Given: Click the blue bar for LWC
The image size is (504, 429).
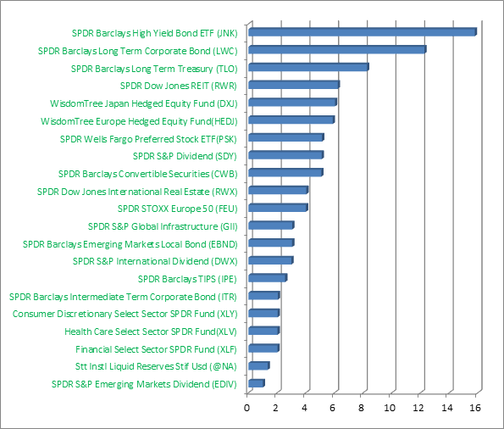Looking at the screenshot, I should (337, 49).
